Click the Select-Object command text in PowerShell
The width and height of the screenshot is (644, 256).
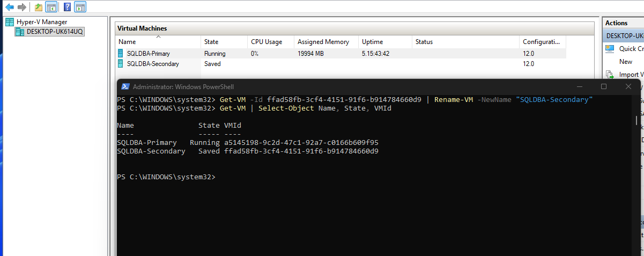pos(286,108)
